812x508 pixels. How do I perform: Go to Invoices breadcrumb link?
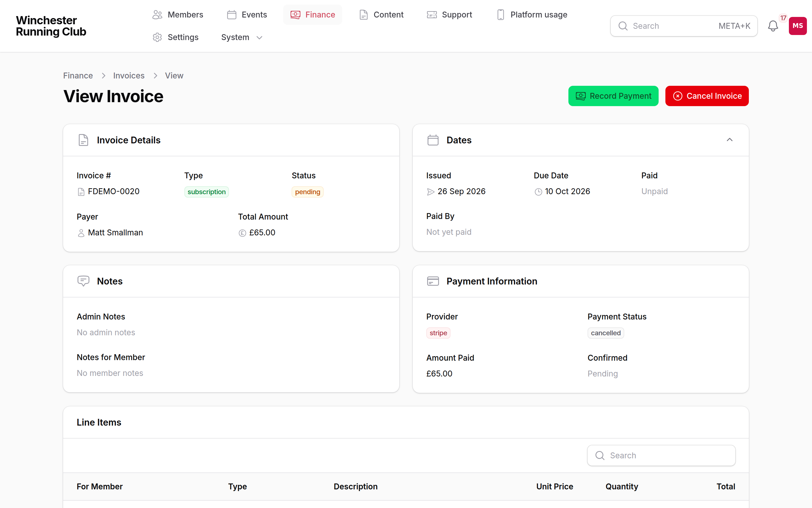point(129,76)
